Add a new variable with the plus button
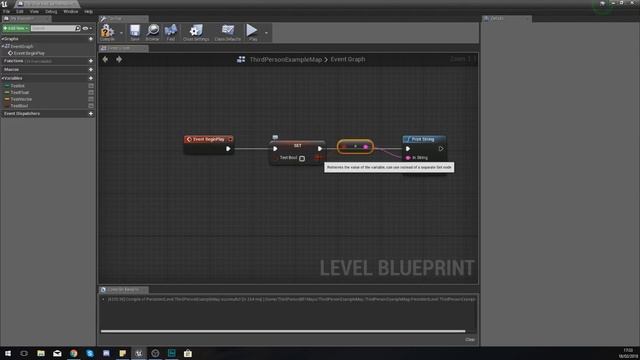 [x=91, y=78]
